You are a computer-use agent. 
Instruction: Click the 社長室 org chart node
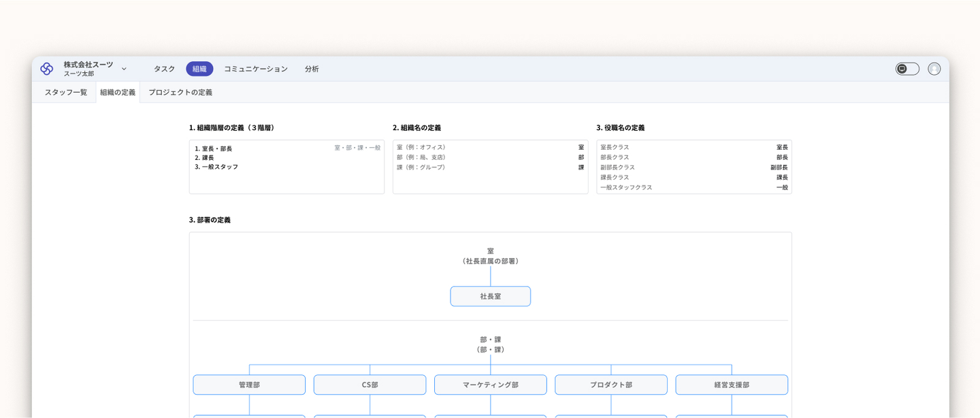click(x=490, y=296)
